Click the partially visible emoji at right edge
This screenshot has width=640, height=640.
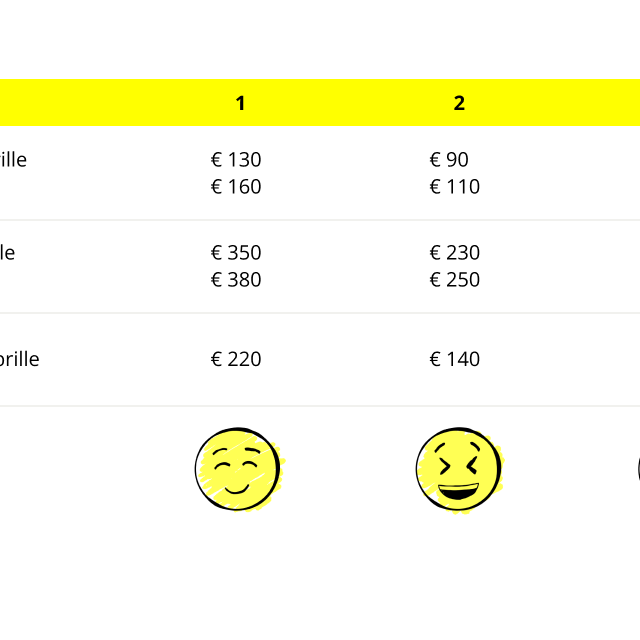(638, 469)
